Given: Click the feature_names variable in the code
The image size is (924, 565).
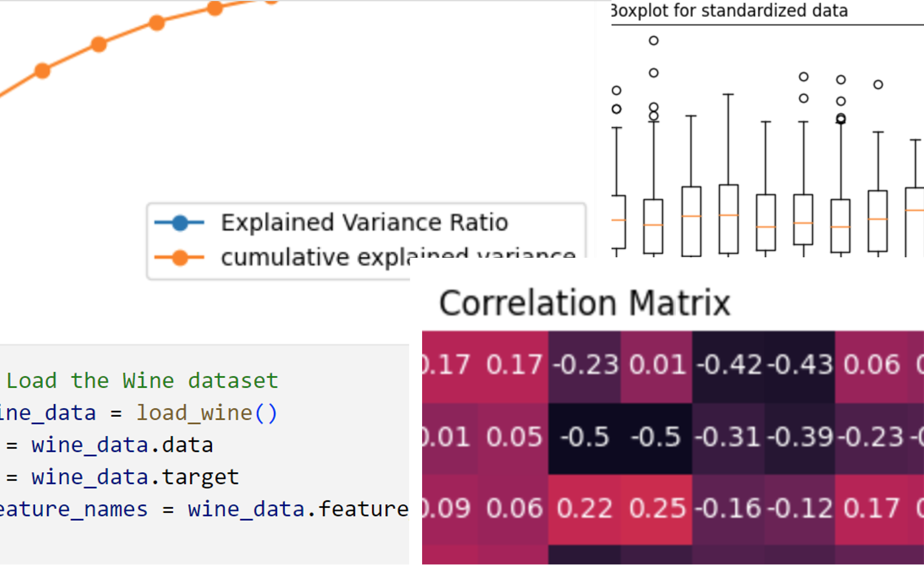Looking at the screenshot, I should [x=73, y=509].
